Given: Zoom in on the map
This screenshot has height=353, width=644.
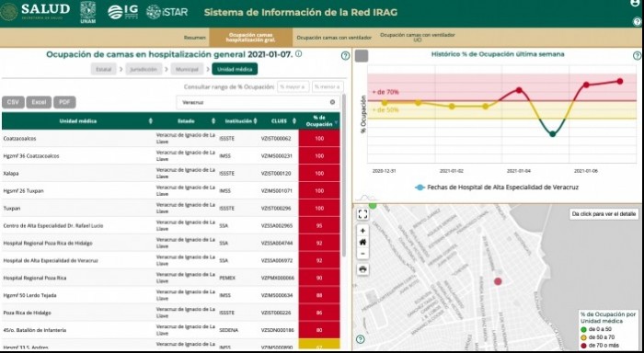Looking at the screenshot, I should click(362, 231).
